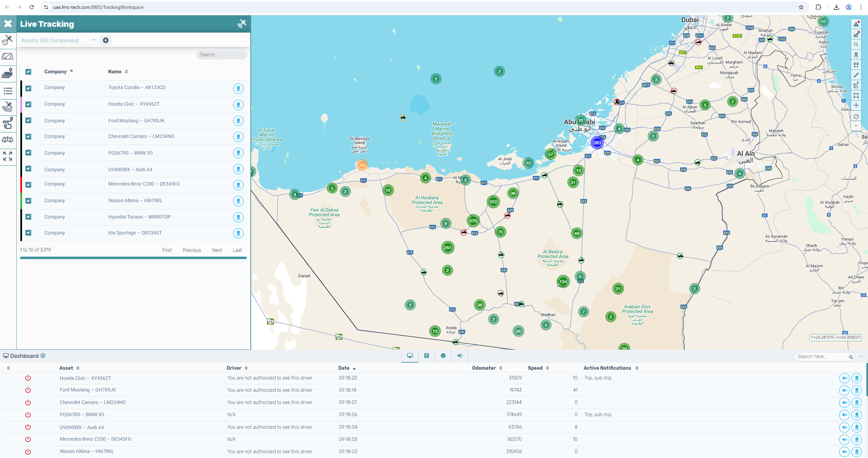
Task: Uncheck the Mercedes-Benz C200 – DE345FG checkbox
Action: 29,184
